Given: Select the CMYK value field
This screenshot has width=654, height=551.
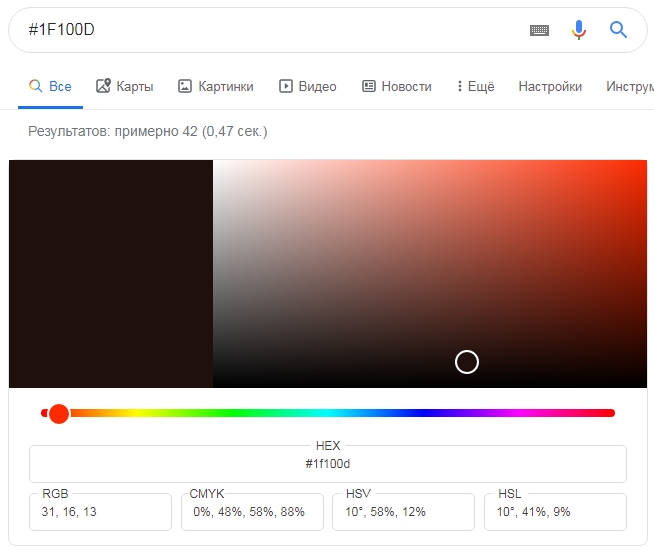Looking at the screenshot, I should [253, 512].
